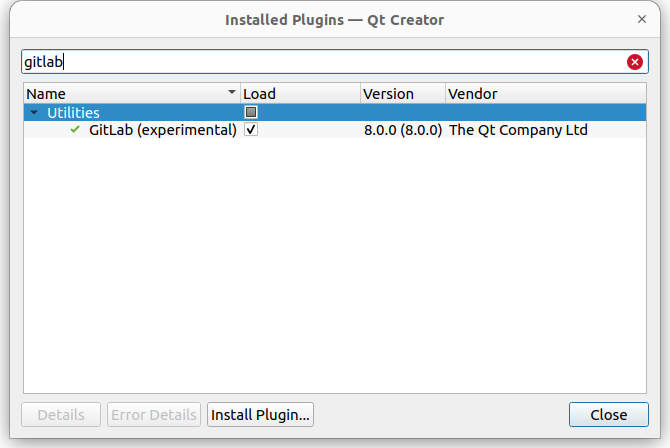Screen dimensions: 670x448
Task: Clear the gitlab search text
Action: pos(635,62)
